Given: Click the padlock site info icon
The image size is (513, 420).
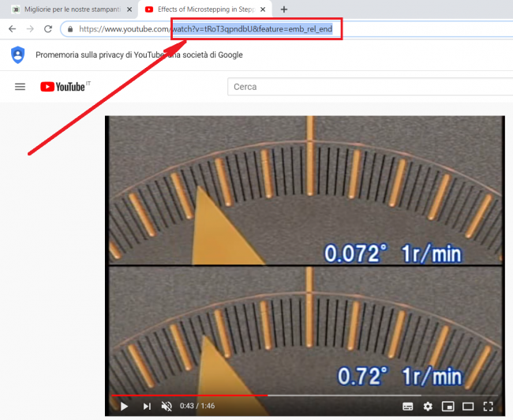Looking at the screenshot, I should pos(71,29).
